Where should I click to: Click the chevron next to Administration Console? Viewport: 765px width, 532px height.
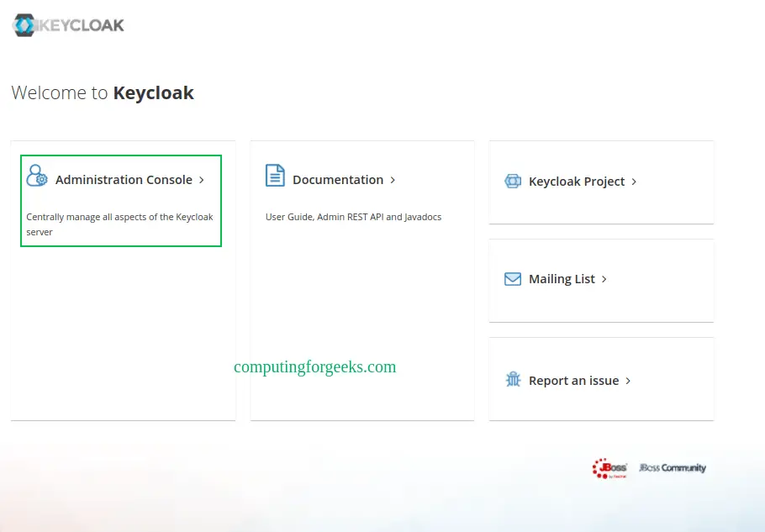(x=202, y=180)
